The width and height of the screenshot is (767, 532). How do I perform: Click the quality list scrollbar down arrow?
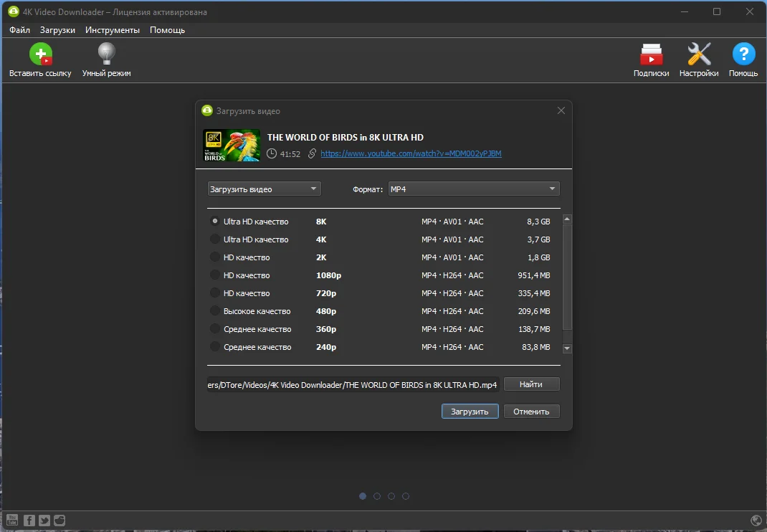click(x=567, y=348)
